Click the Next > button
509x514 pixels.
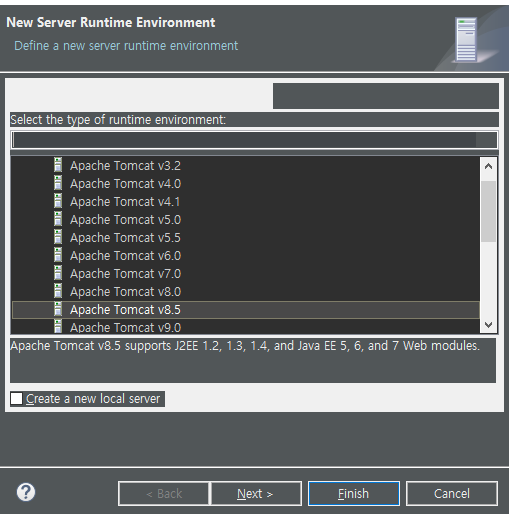coord(255,494)
